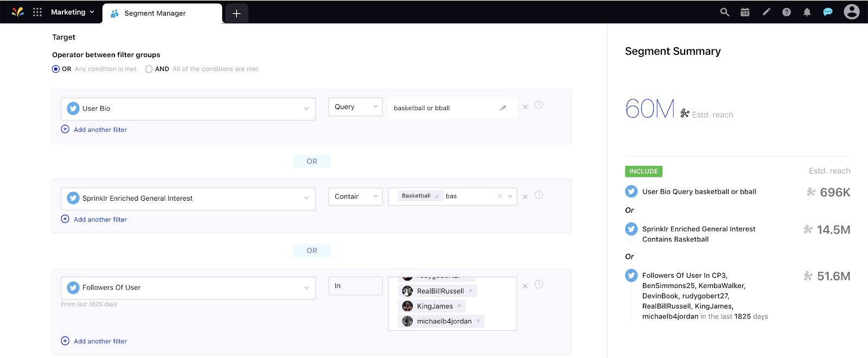Click the edit pencil icon in query field

point(503,108)
